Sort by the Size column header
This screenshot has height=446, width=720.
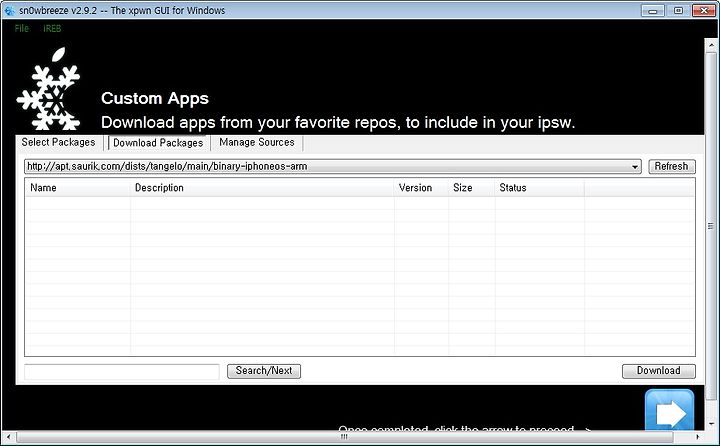(x=472, y=188)
